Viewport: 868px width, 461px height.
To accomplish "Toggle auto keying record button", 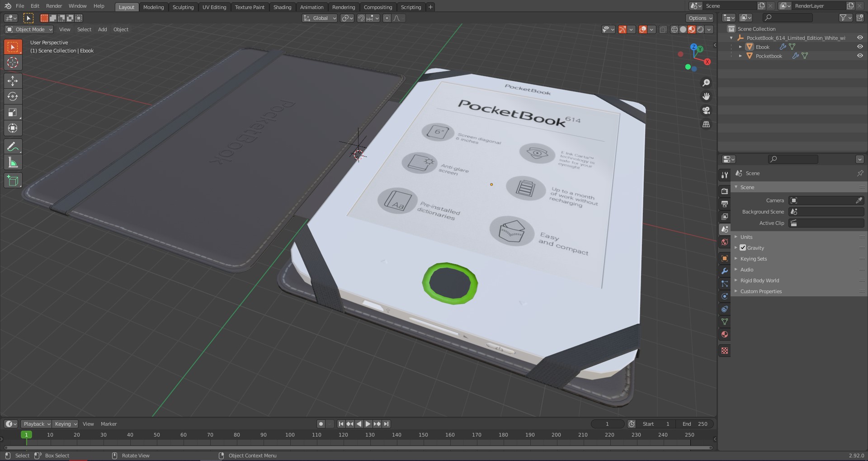I will [321, 424].
